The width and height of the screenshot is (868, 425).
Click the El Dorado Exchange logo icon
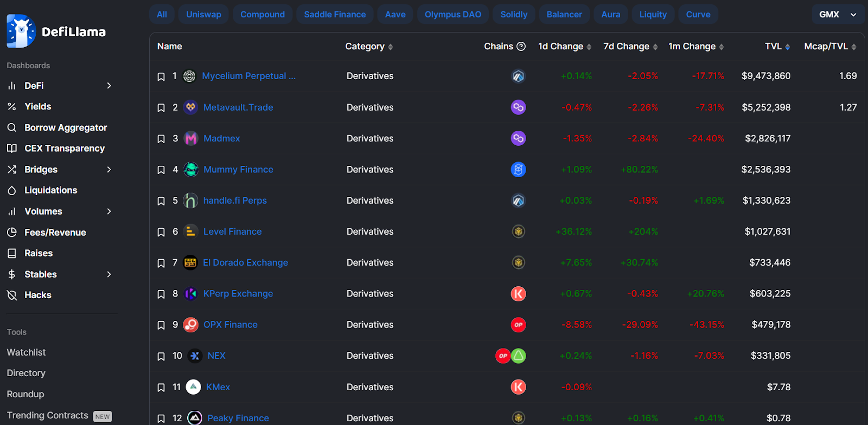pos(190,262)
